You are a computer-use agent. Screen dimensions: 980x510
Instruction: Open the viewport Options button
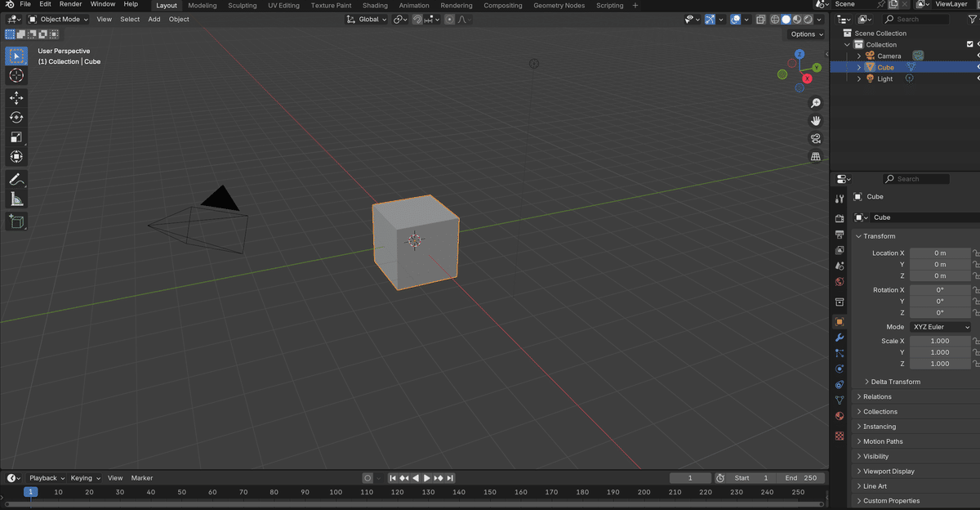(804, 34)
